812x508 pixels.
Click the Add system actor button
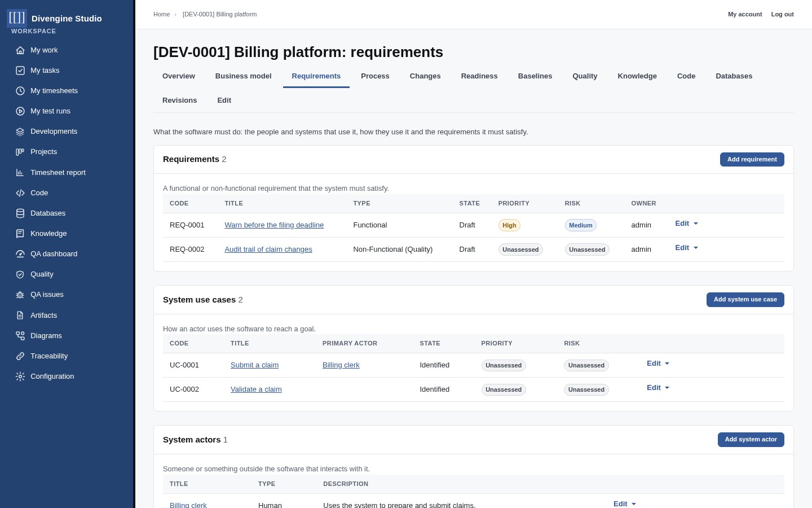click(x=751, y=440)
